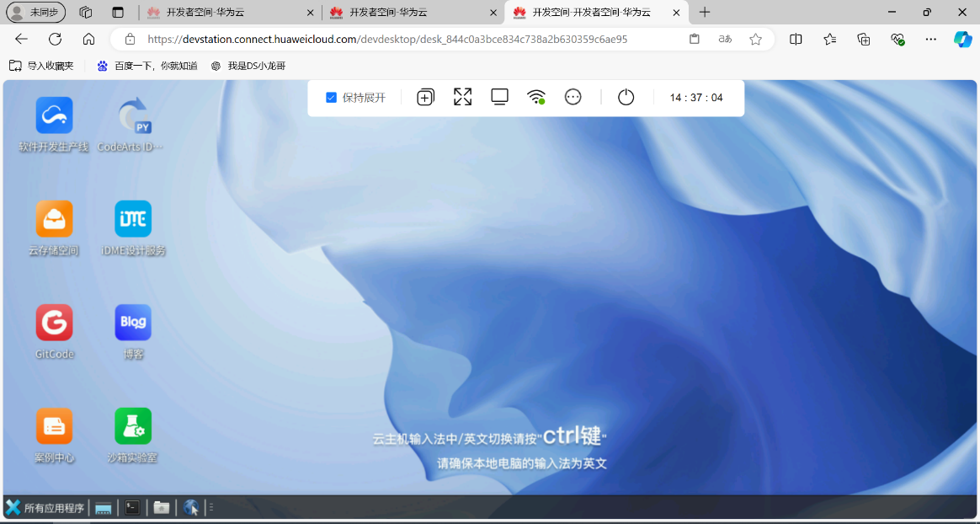980x524 pixels.
Task: Open workspaces icon in title bar
Action: point(86,12)
